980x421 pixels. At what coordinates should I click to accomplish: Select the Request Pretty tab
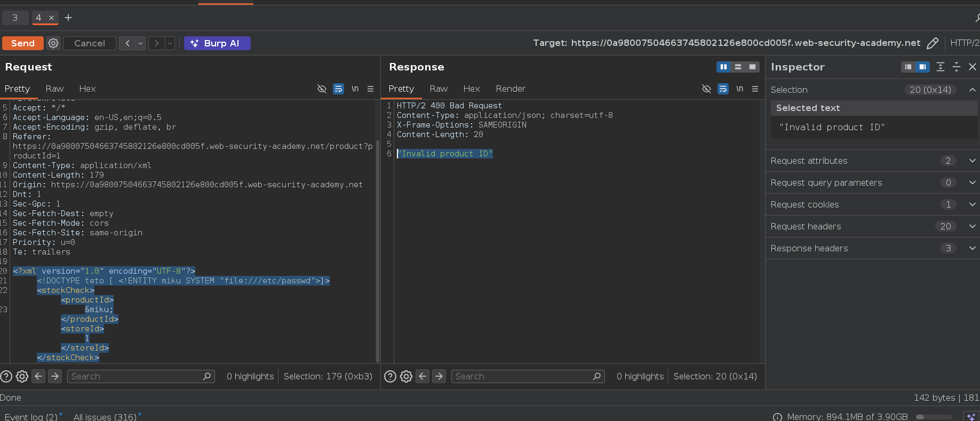[x=17, y=89]
